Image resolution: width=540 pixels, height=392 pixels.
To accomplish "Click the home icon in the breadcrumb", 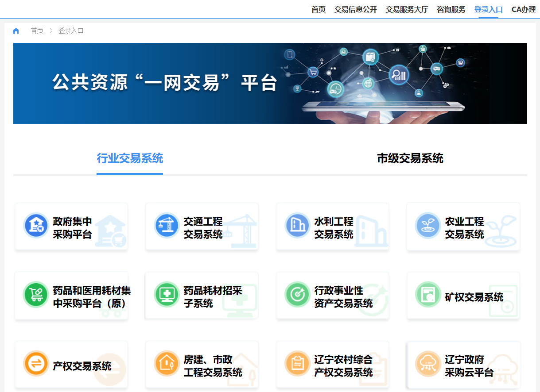I will coord(16,31).
